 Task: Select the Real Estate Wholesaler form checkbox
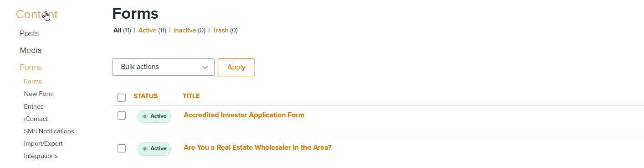[122, 148]
